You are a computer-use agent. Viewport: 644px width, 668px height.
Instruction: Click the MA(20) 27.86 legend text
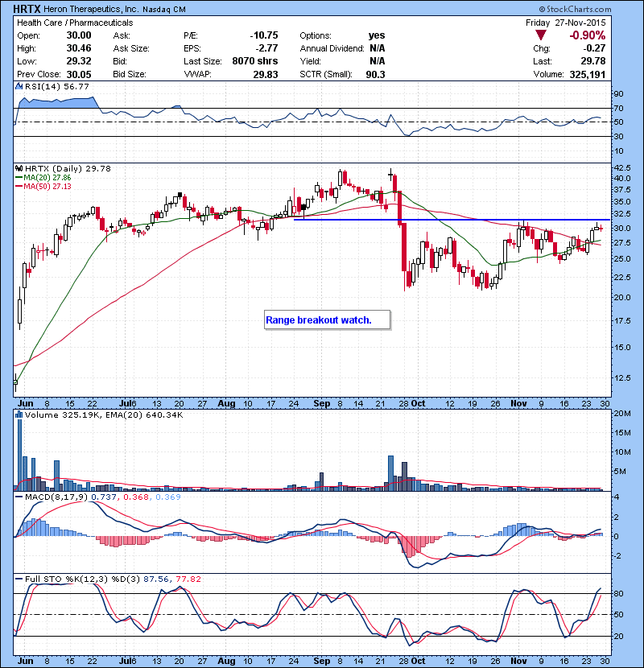pos(47,178)
